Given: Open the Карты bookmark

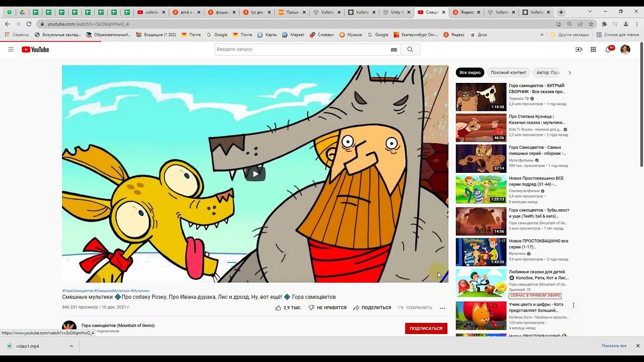Looking at the screenshot, I should point(267,35).
